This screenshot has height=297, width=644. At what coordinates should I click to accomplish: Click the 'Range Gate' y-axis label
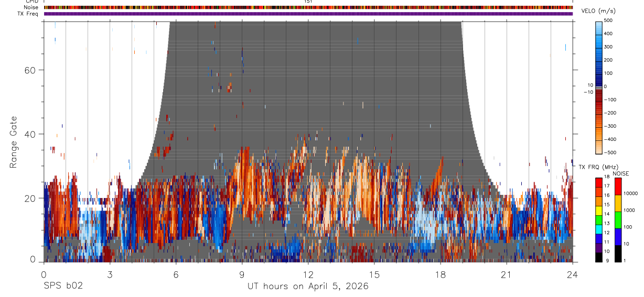coord(14,141)
